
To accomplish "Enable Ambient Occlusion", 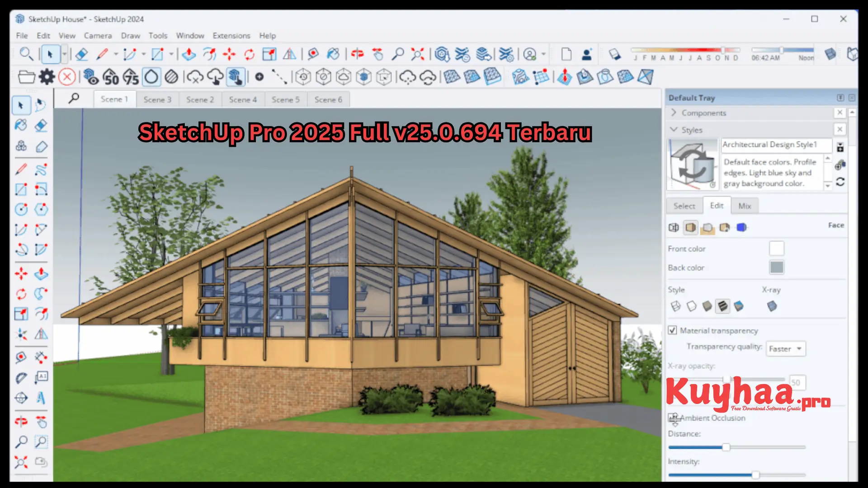I will click(674, 418).
